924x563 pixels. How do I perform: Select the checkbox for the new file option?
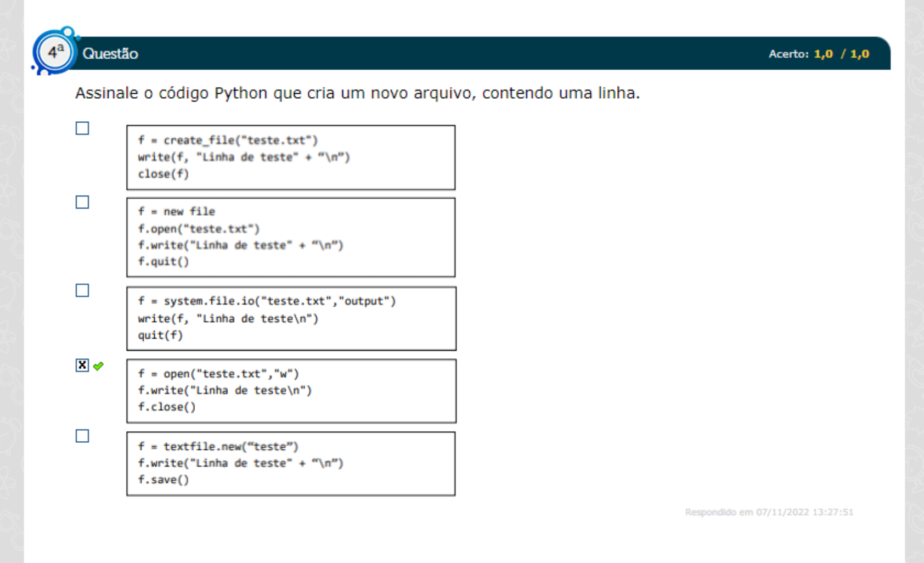coord(81,202)
